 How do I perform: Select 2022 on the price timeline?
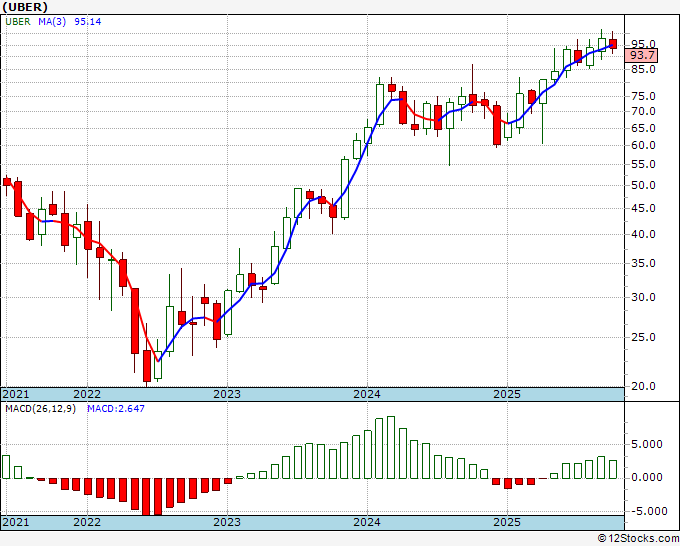coord(87,394)
